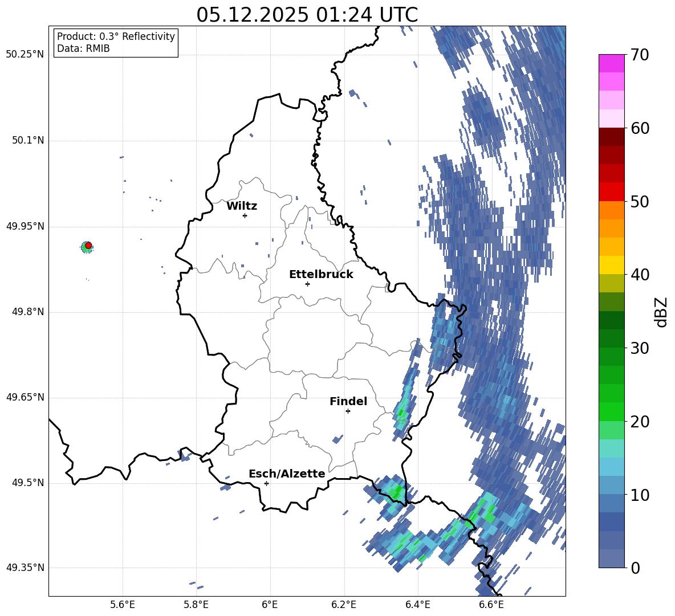This screenshot has width=675, height=616.
Task: Click the 05.12.2025 01:24 UTC title
Action: 307,15
